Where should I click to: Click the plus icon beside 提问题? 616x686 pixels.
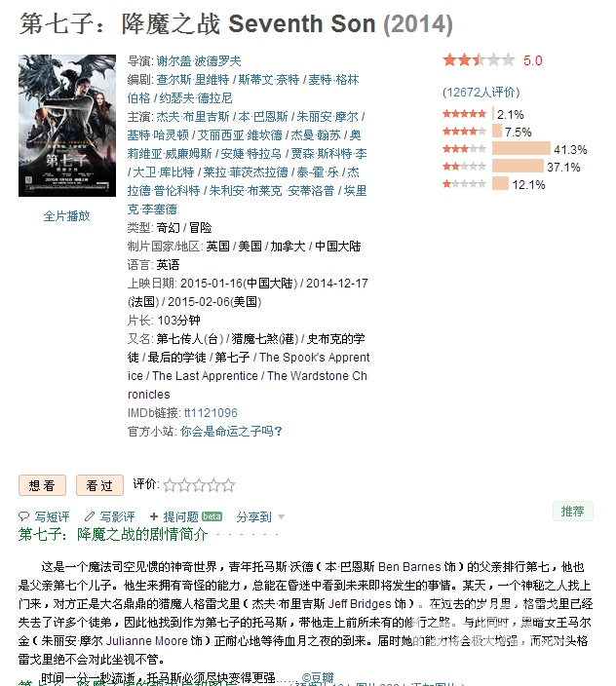pyautogui.click(x=154, y=516)
